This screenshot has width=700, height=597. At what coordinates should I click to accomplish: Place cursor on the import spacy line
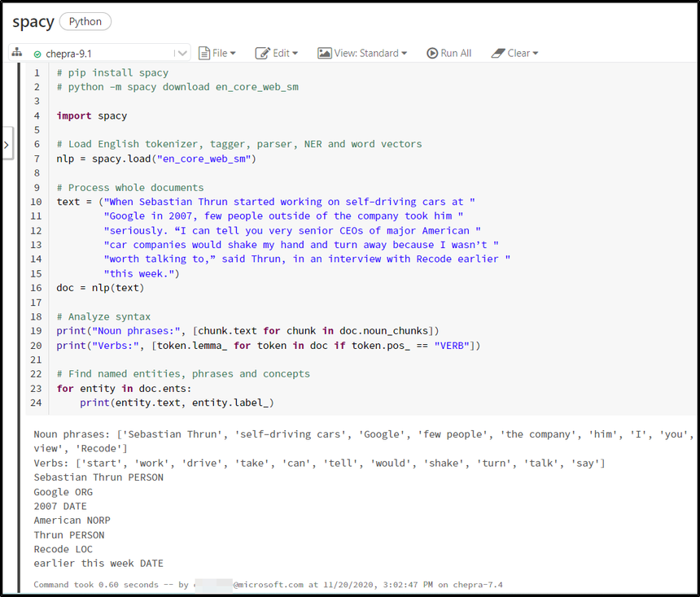92,115
